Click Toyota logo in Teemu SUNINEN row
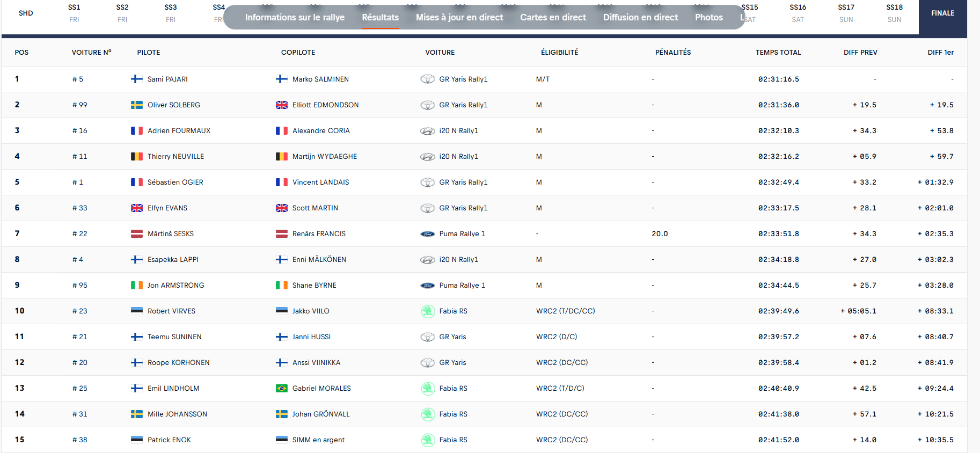Screen dimensions: 980x453 428,337
